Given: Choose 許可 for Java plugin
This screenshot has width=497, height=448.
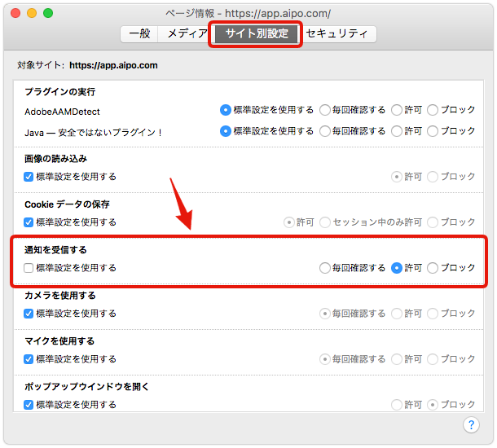Looking at the screenshot, I should 397,131.
